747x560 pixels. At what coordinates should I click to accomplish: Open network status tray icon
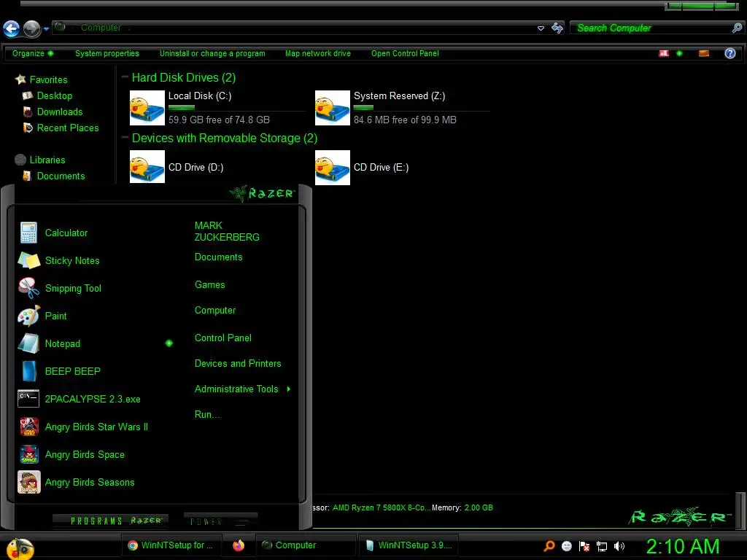pyautogui.click(x=602, y=545)
